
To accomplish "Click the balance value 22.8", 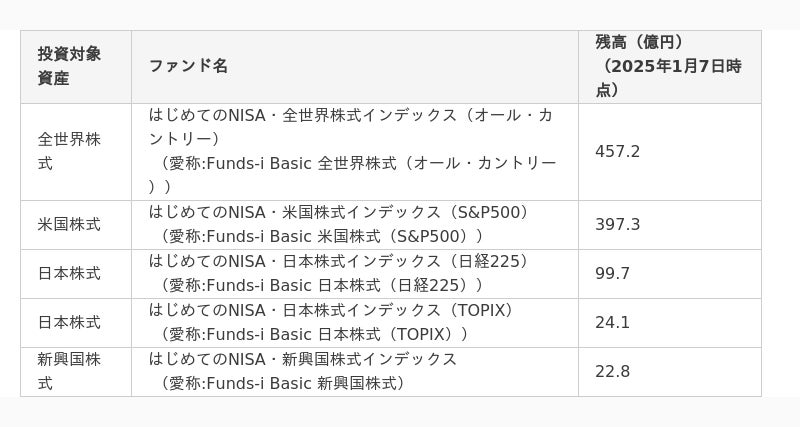I will 612,371.
